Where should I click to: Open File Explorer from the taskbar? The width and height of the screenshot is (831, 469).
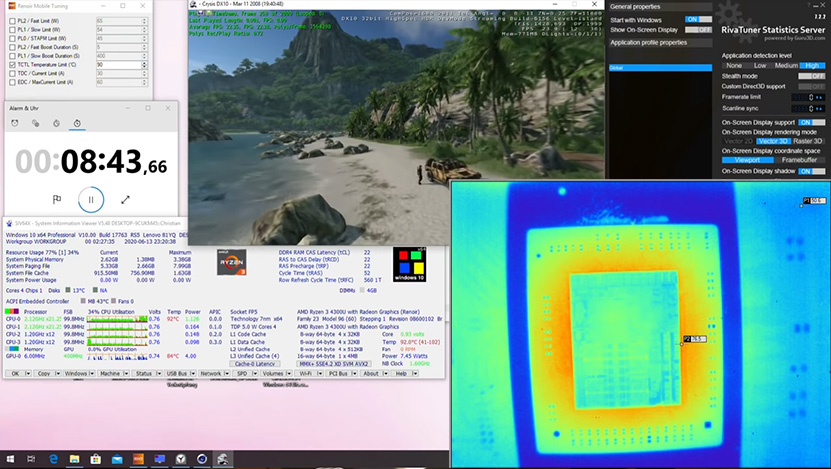point(74,459)
